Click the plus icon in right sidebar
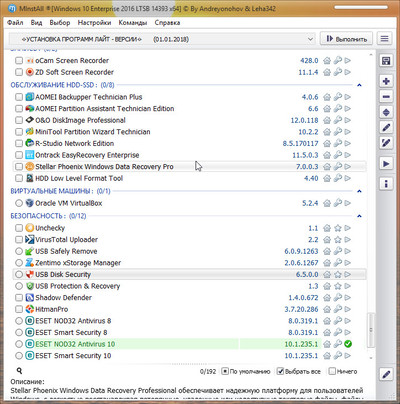 tap(386, 81)
